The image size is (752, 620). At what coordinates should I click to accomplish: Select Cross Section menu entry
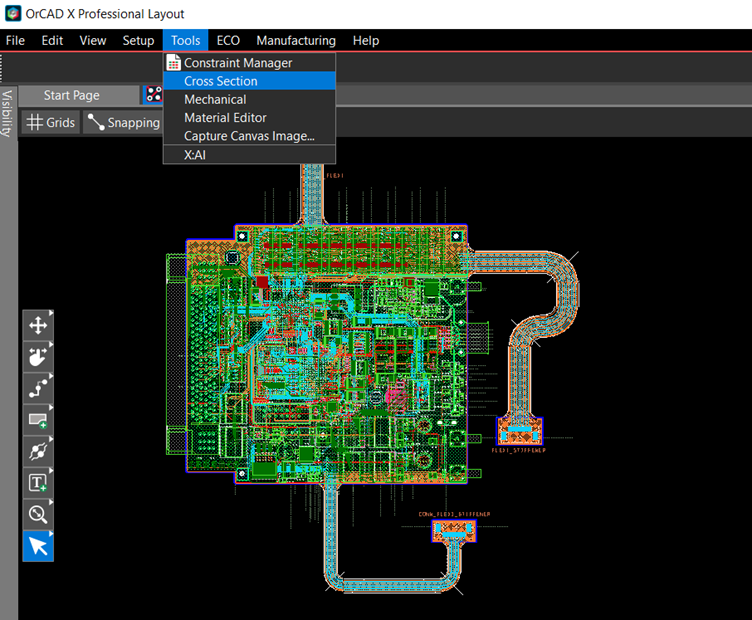249,81
